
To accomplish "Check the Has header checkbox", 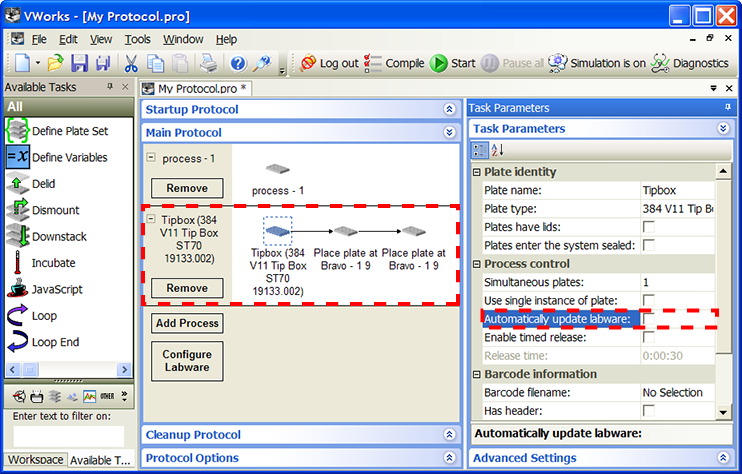I will pyautogui.click(x=649, y=411).
